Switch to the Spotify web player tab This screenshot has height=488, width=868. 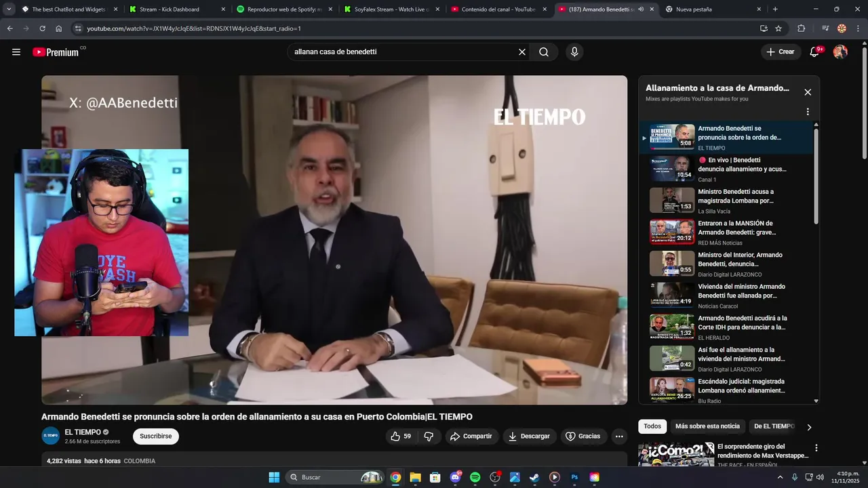(285, 9)
